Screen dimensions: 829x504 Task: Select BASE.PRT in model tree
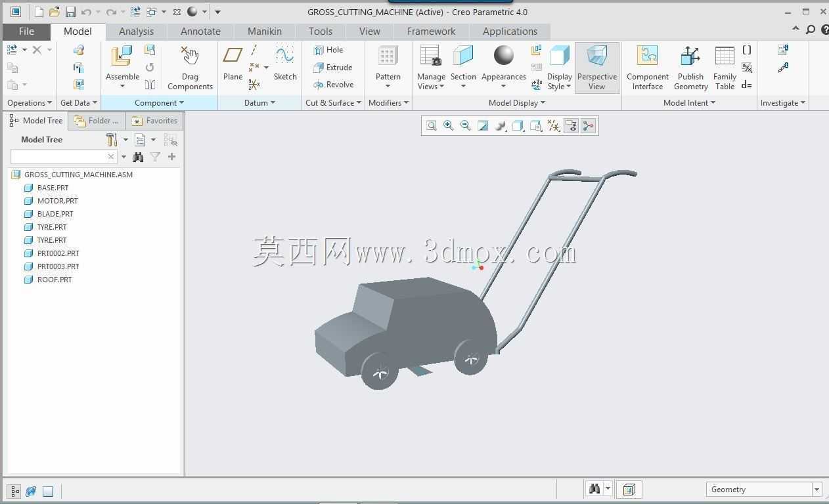[53, 188]
